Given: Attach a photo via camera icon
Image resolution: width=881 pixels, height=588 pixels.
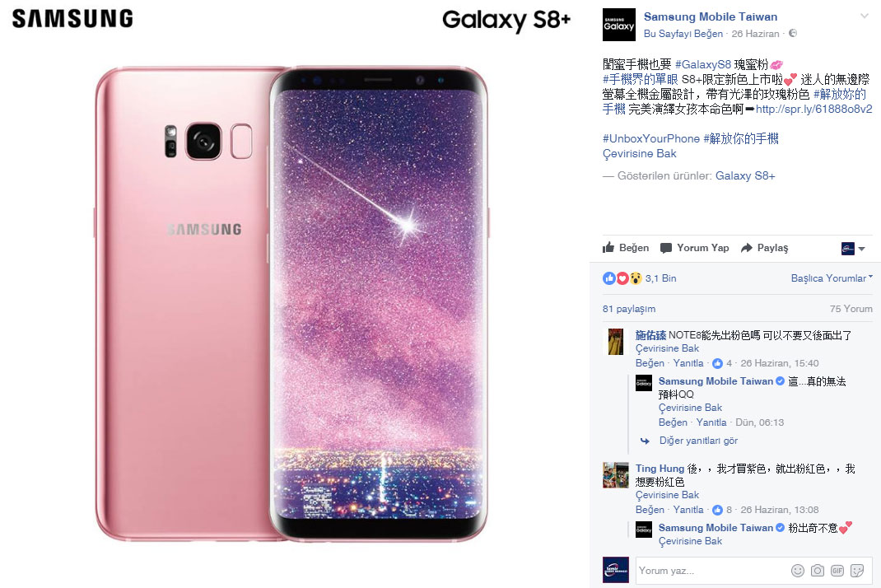Looking at the screenshot, I should pyautogui.click(x=818, y=571).
